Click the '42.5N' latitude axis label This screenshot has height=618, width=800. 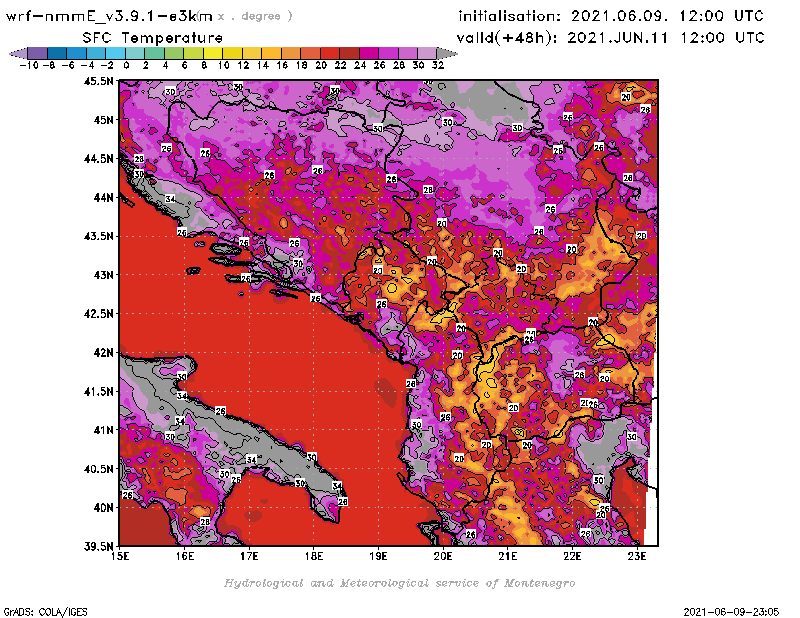click(98, 314)
